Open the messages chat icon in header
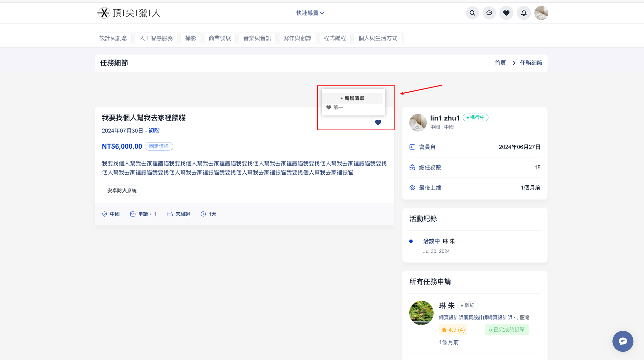 pos(489,13)
